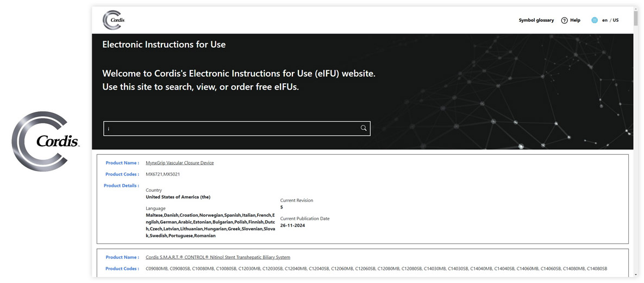
Task: Click the Help question mark icon
Action: click(x=564, y=21)
